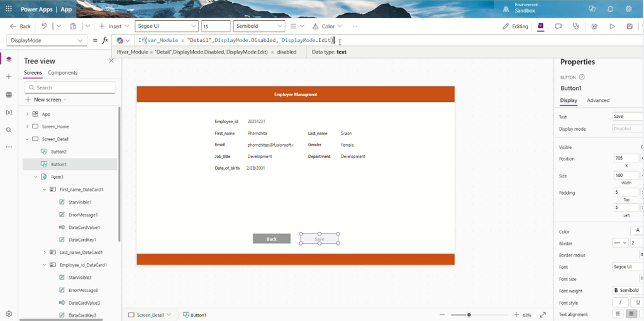Screen dimensions: 644x321
Task: Open the settings gear in header
Action: coord(628,9)
